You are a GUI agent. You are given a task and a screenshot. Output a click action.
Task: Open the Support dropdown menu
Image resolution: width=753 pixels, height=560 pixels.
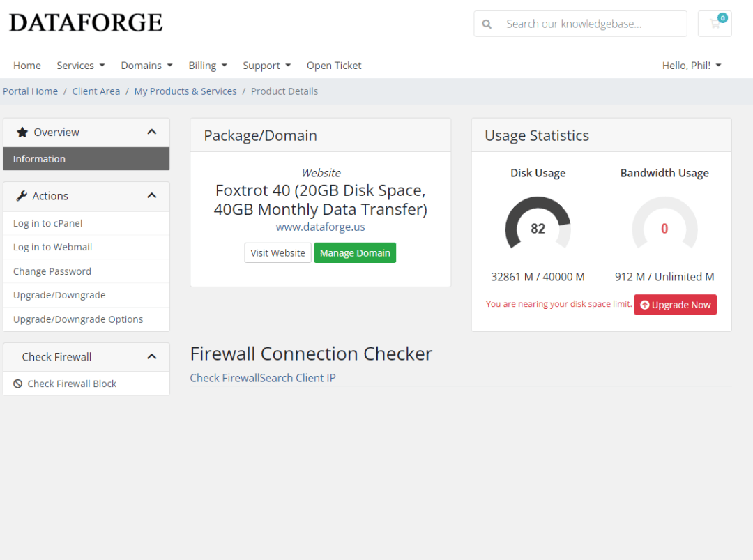tap(266, 66)
